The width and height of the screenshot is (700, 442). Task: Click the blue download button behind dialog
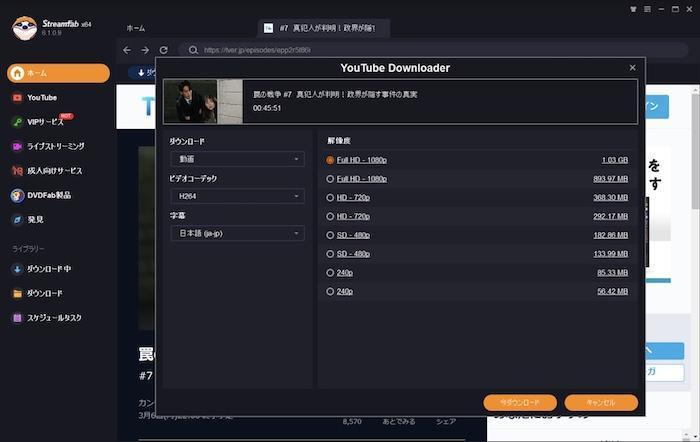[x=143, y=72]
